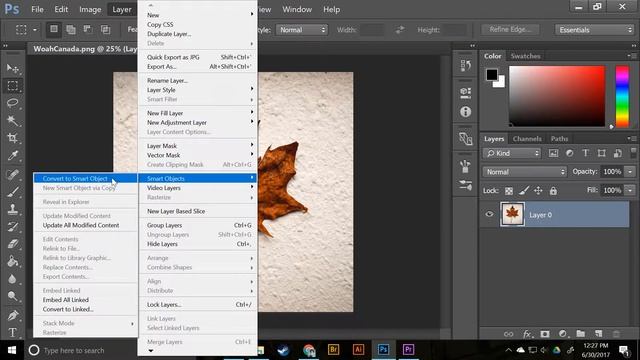Click the foreground color swatch
The height and width of the screenshot is (360, 640).
click(x=492, y=74)
